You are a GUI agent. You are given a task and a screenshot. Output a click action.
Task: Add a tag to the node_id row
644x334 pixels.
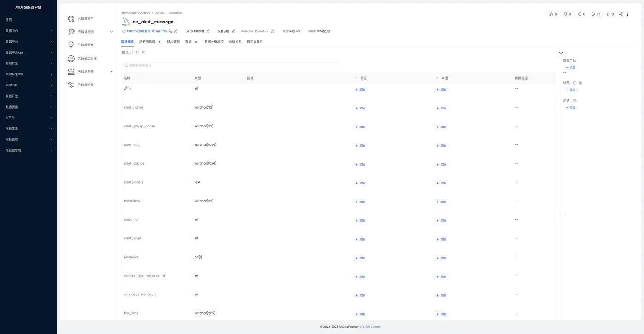[360, 221]
